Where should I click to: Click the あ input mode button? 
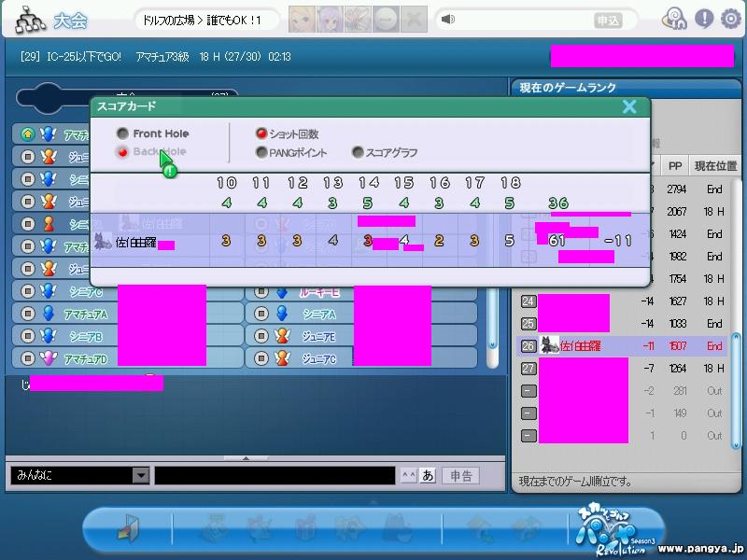click(x=428, y=475)
